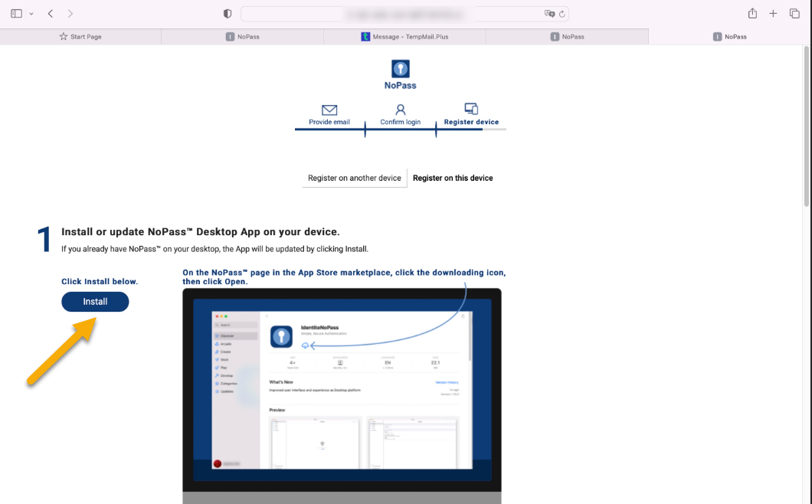Switch to Message - TempMail.Plus tab
This screenshot has width=812, height=504.
[x=404, y=37]
